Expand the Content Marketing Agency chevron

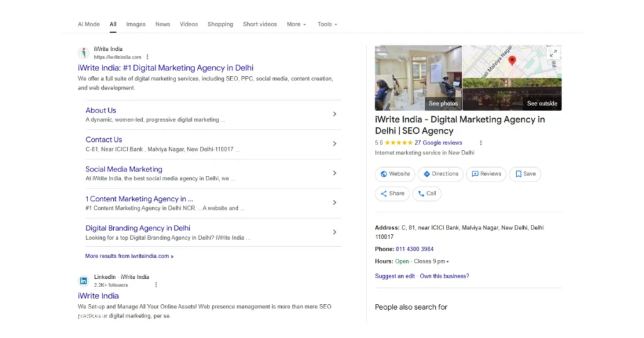coord(335,203)
